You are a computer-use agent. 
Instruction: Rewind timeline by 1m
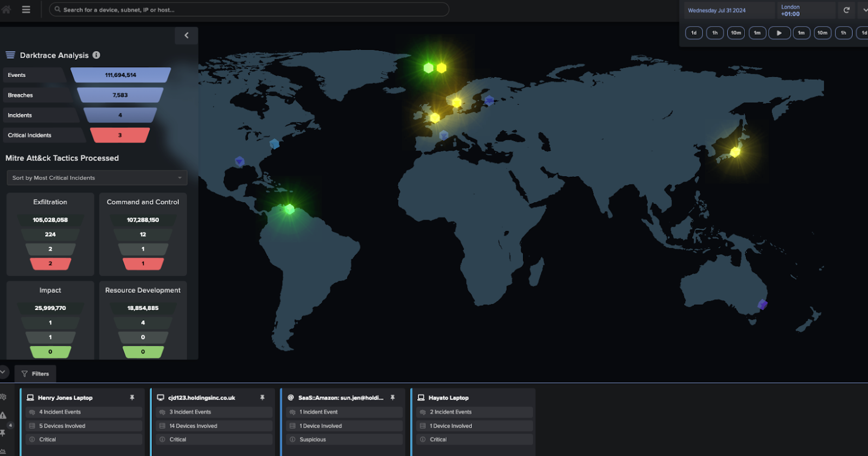(757, 33)
